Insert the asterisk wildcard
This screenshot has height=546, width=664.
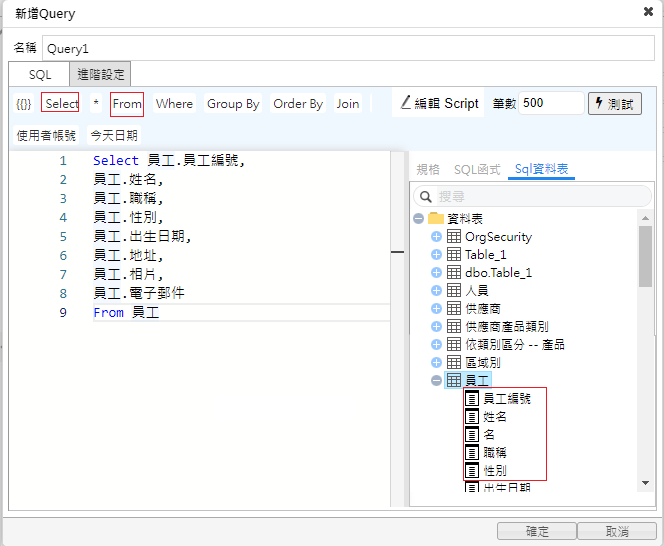(x=96, y=104)
